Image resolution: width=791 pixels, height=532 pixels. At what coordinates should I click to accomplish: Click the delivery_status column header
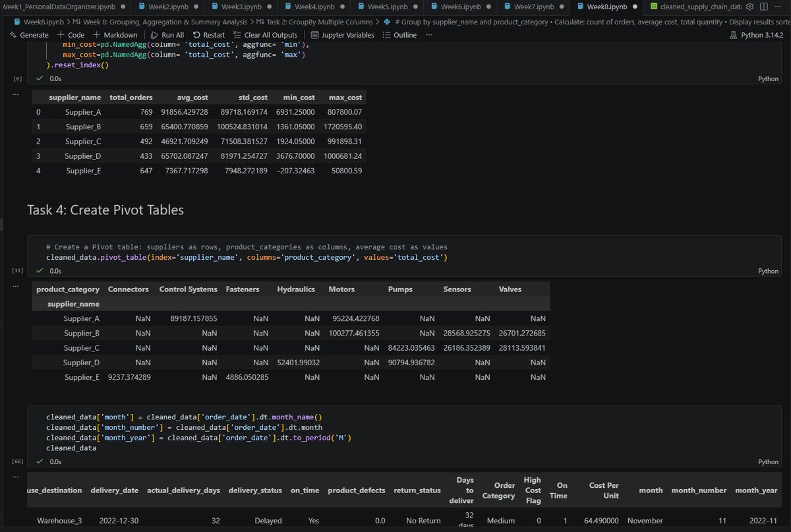(x=255, y=490)
